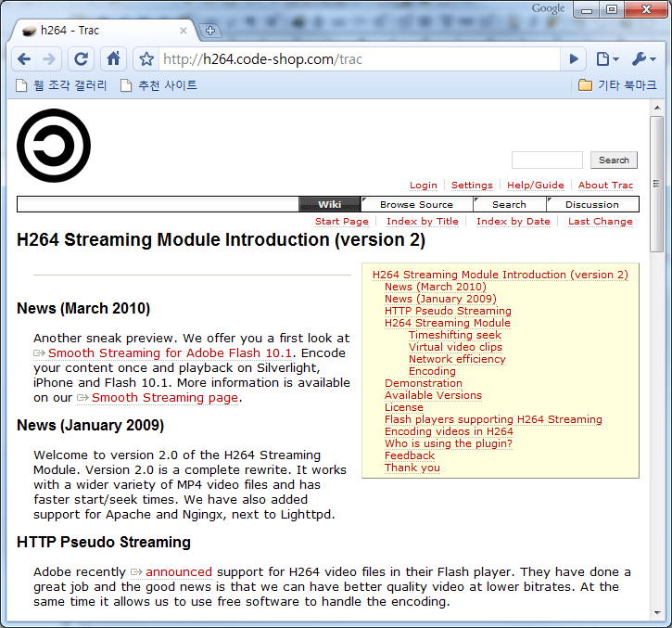Jump to Network efficiency section
672x628 pixels.
457,359
